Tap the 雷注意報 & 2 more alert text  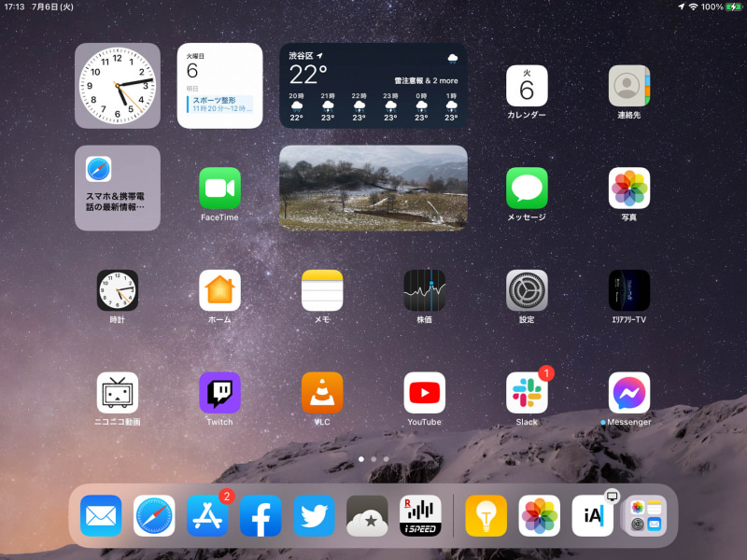(x=426, y=81)
